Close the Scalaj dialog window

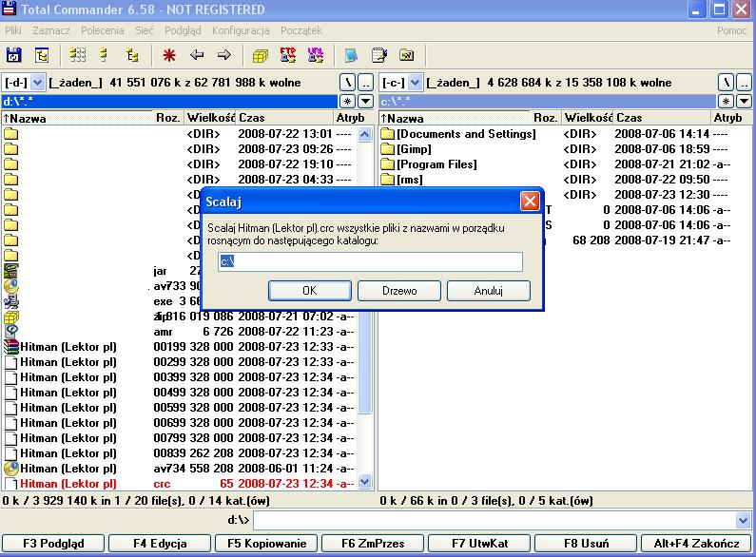530,202
